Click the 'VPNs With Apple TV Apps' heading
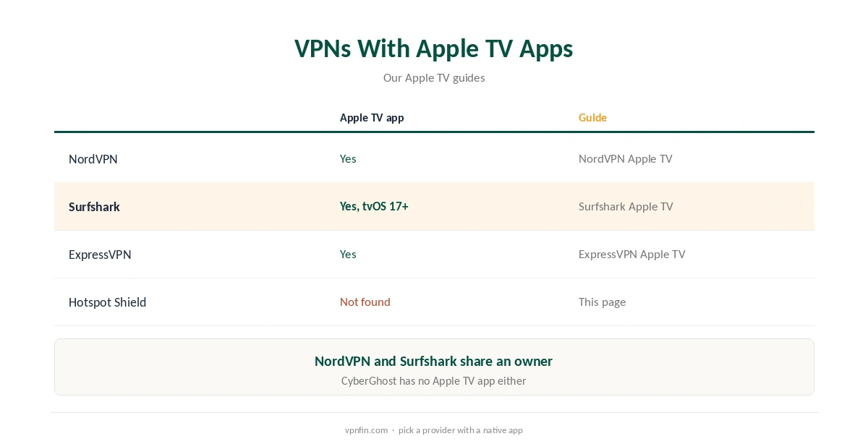 coord(434,48)
